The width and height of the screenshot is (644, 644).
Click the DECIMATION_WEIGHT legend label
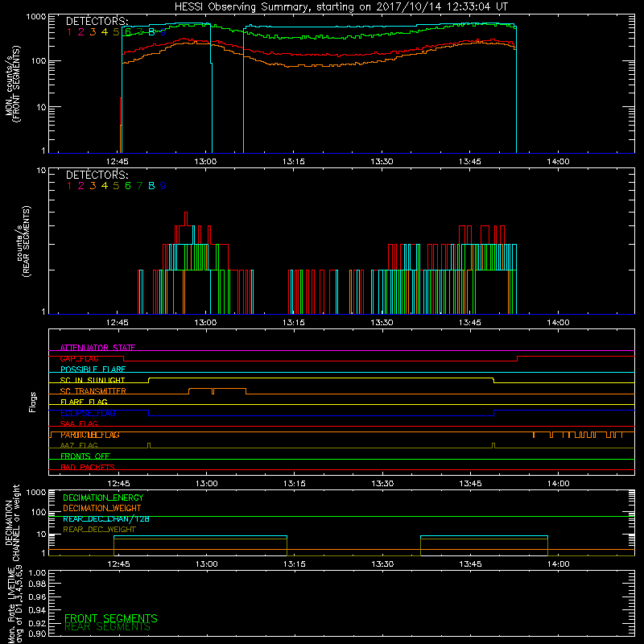point(102,508)
